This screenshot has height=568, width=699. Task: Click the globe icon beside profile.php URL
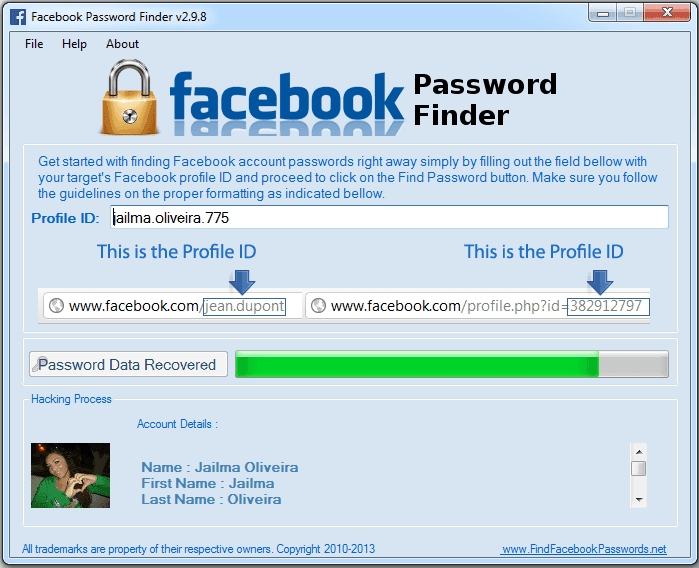(x=318, y=305)
